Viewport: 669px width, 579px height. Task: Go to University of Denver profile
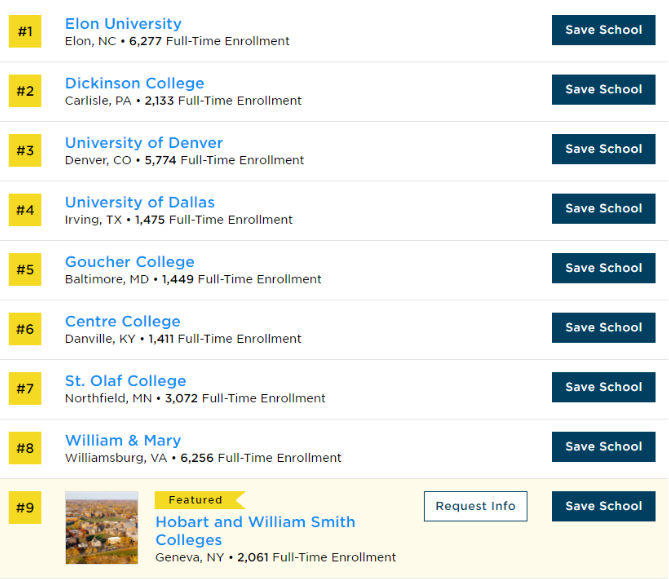[143, 143]
